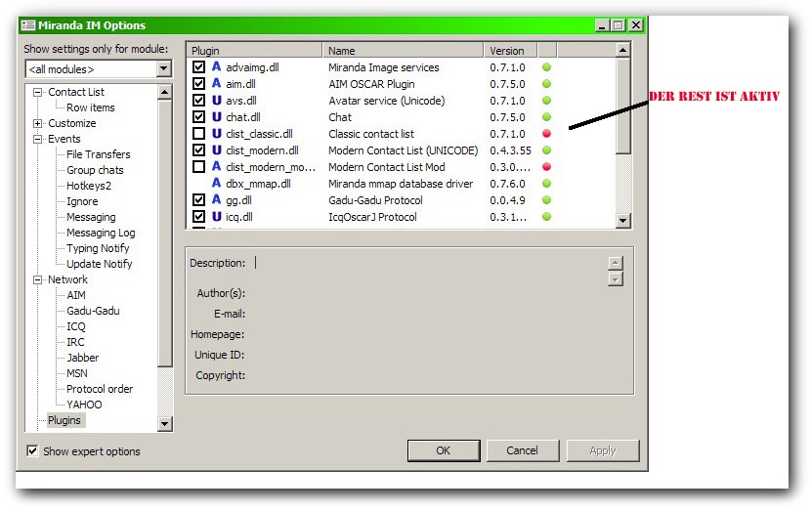This screenshot has width=812, height=512.
Task: Sort by the Name column header
Action: (x=403, y=50)
